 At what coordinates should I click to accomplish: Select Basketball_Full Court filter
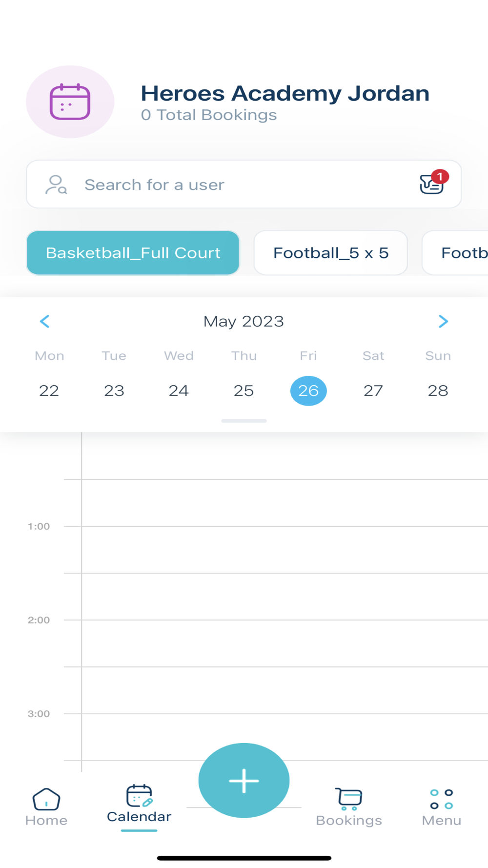pos(133,253)
